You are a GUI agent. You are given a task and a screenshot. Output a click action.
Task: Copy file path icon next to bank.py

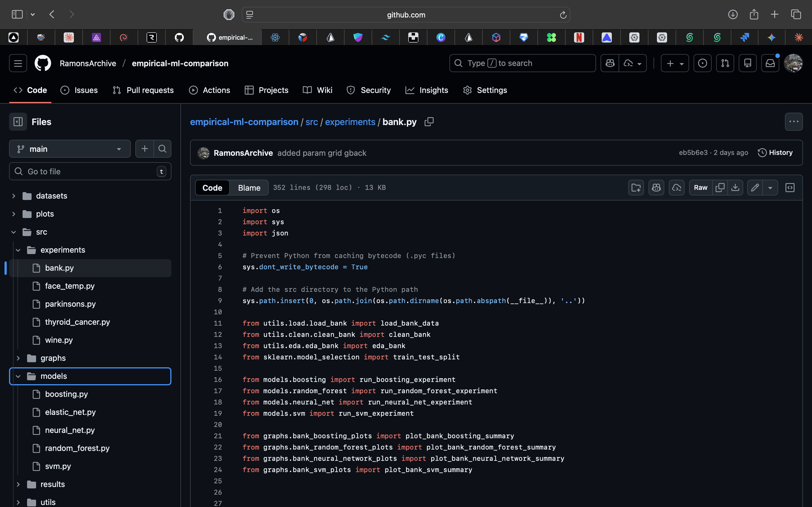[429, 122]
